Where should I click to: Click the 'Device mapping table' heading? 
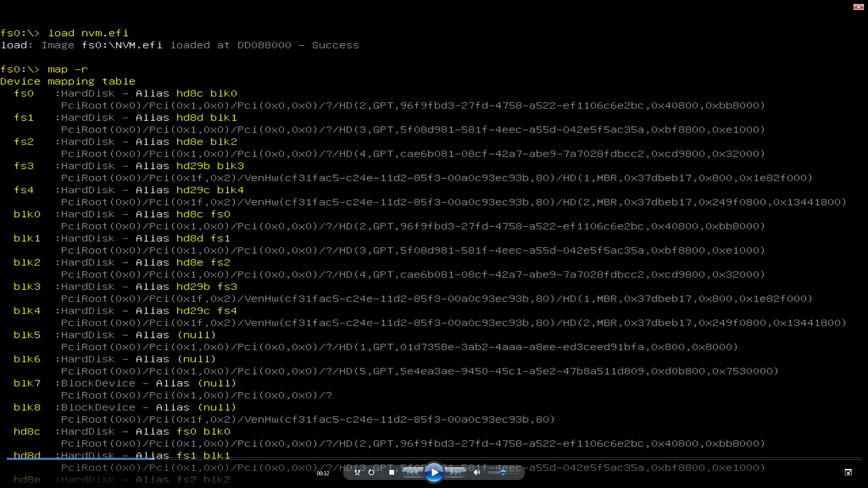68,81
